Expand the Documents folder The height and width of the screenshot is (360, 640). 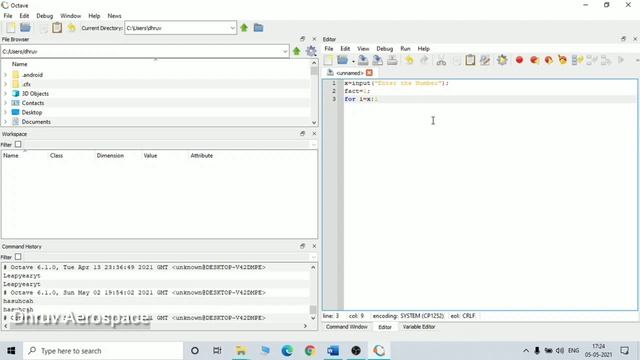[5, 122]
